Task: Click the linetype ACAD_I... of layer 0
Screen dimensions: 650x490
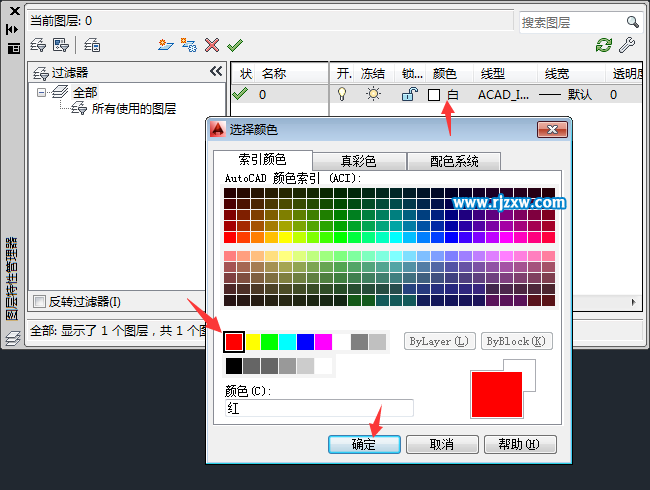Action: tap(503, 95)
